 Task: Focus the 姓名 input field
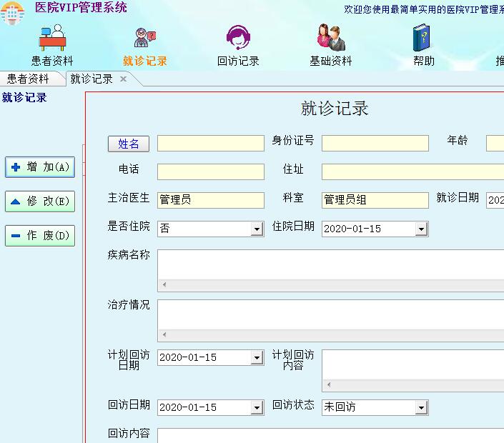(x=211, y=144)
